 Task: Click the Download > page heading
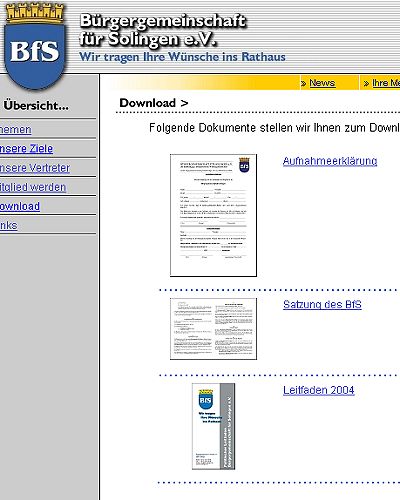click(154, 103)
